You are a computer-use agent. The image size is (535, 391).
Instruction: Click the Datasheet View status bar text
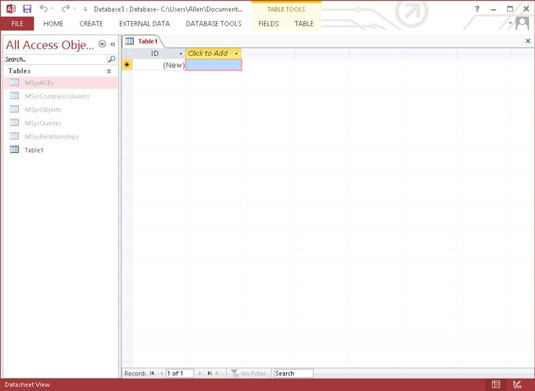point(27,385)
